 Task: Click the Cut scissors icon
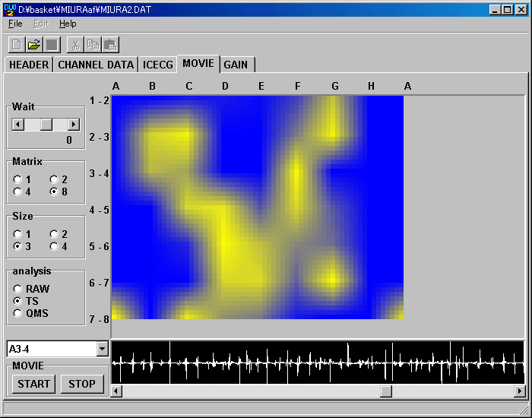coord(75,45)
